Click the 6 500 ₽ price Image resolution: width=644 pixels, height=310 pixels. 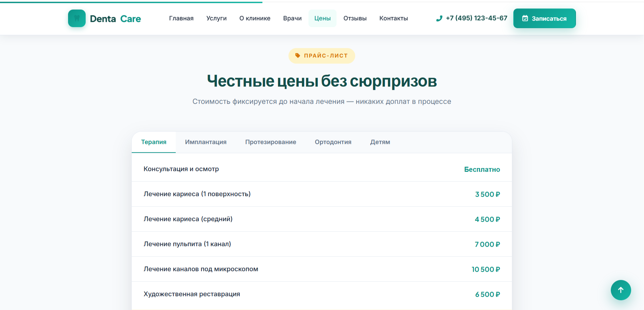click(x=488, y=294)
